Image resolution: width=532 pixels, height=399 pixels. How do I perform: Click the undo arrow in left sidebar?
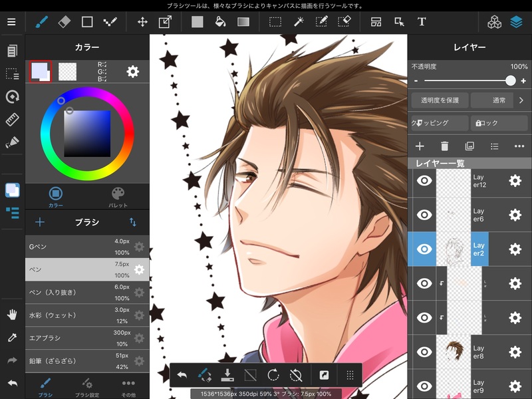(x=12, y=384)
